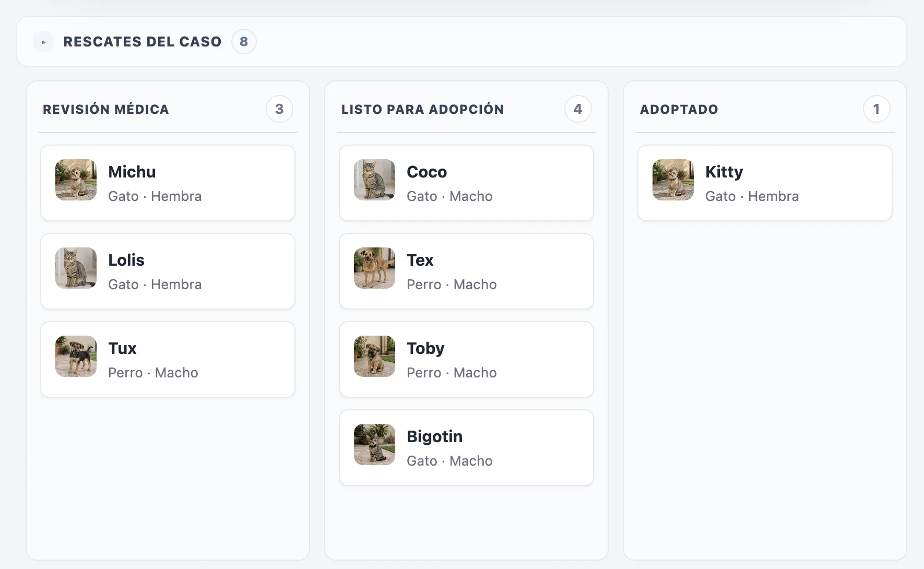Click the Rescates del caso heading
924x569 pixels.
point(143,42)
